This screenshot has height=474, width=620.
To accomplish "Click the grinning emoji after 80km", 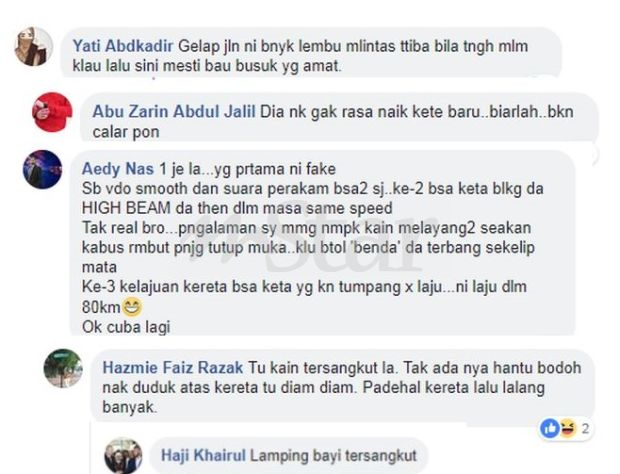I will [131, 307].
